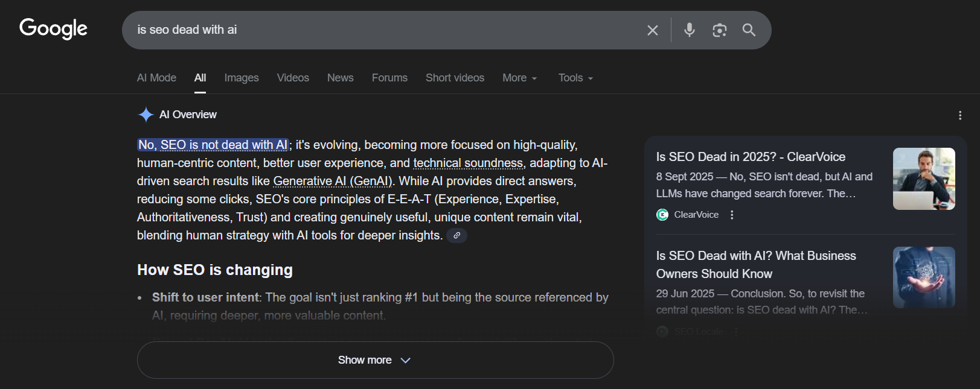This screenshot has height=389, width=980.
Task: Click highlighted text 'No, SEO is not dead with AI'
Action: pyautogui.click(x=213, y=145)
